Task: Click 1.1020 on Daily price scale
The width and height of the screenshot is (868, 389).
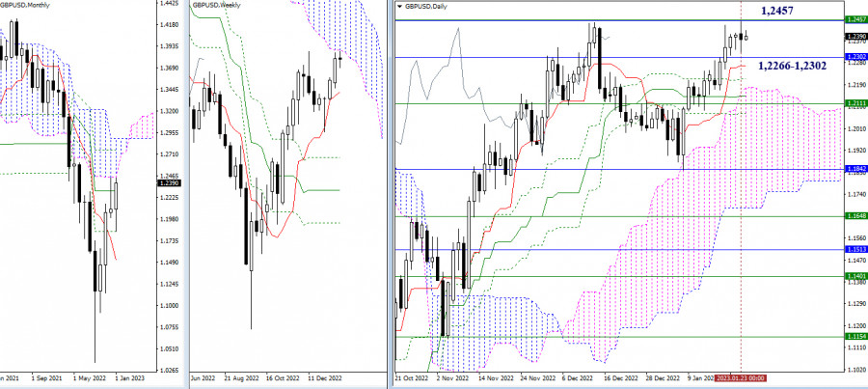Action: [x=856, y=369]
